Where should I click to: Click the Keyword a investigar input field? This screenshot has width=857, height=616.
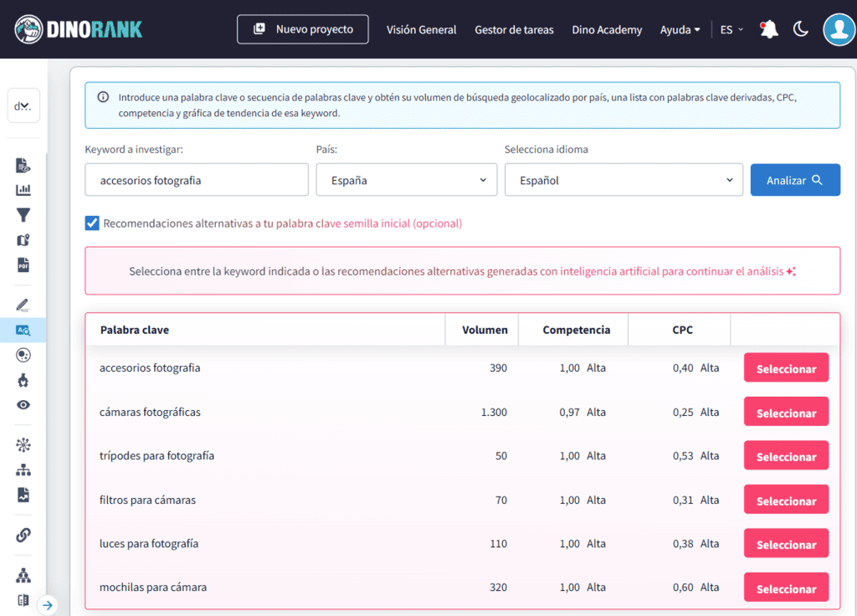[x=196, y=179]
